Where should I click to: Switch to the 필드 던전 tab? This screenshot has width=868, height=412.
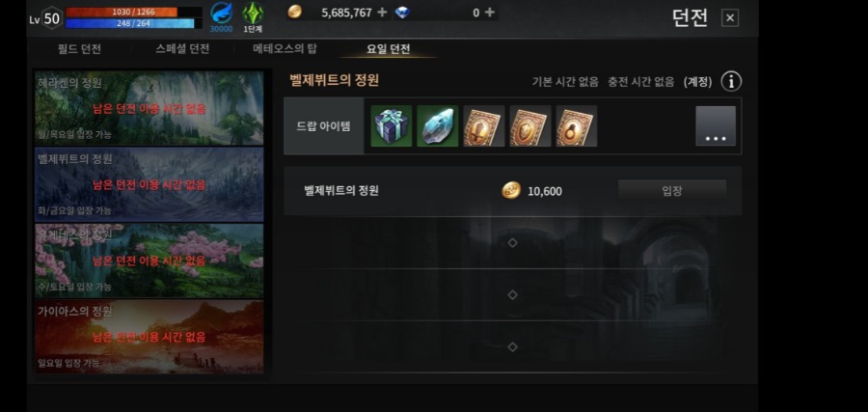pos(79,49)
